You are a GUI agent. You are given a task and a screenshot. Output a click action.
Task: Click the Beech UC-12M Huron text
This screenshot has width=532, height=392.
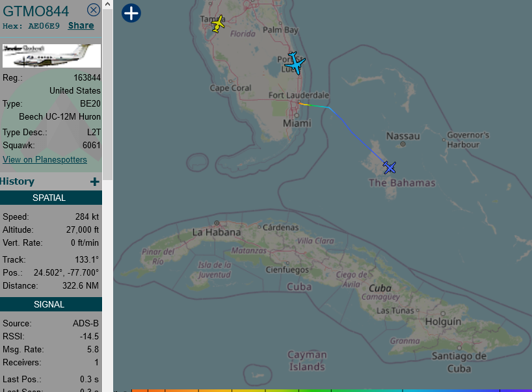click(x=60, y=116)
